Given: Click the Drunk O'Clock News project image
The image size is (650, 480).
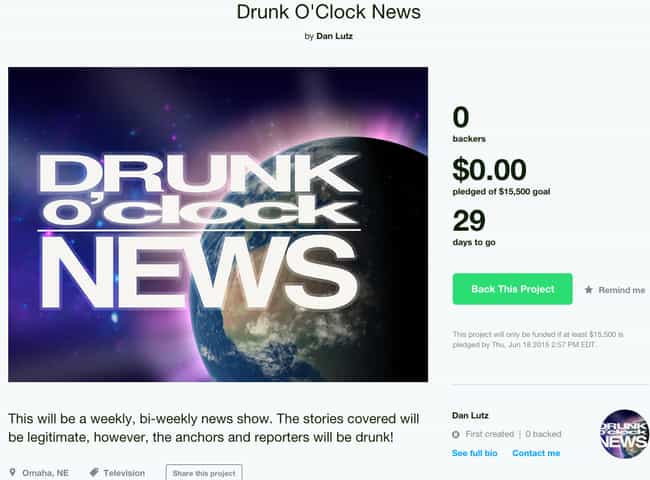Looking at the screenshot, I should click(218, 224).
